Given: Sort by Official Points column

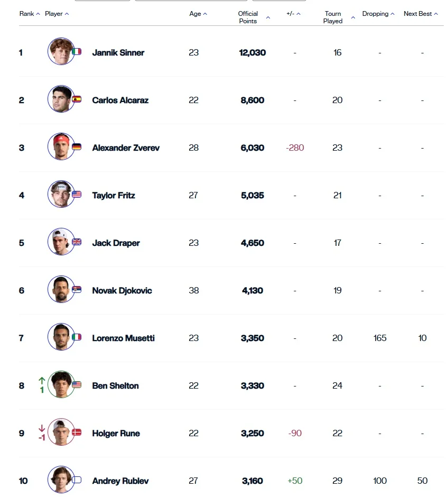Looking at the screenshot, I should pos(254,17).
